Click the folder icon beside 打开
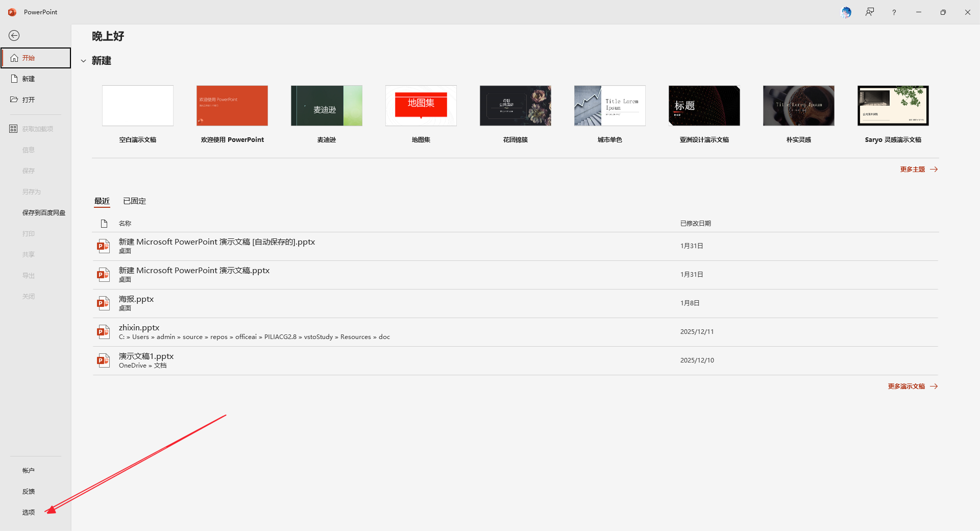The width and height of the screenshot is (980, 531). pos(14,100)
